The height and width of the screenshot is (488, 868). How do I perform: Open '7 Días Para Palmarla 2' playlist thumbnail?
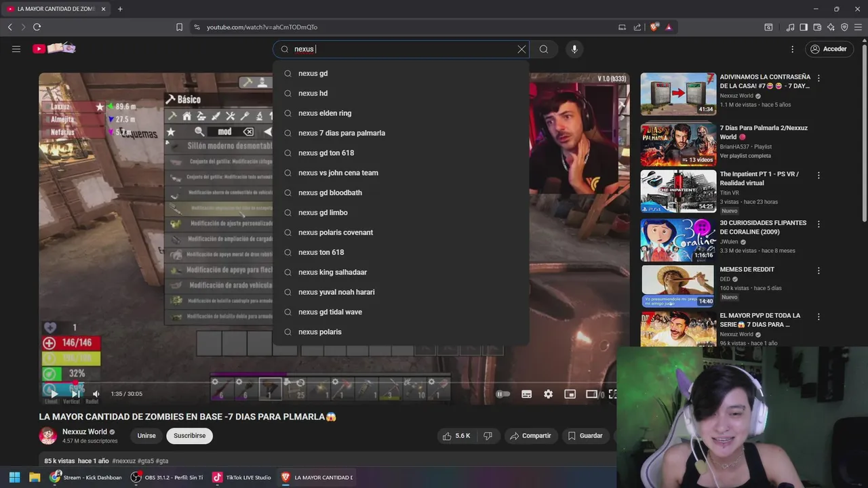(678, 145)
